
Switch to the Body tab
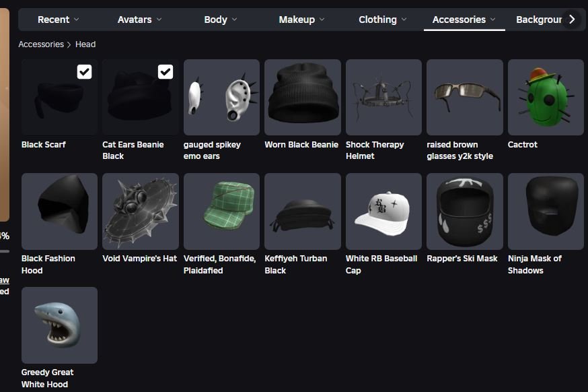pyautogui.click(x=221, y=20)
